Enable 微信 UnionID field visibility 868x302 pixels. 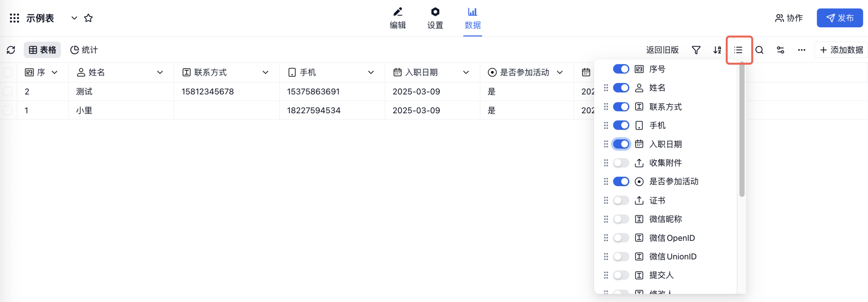coord(621,256)
